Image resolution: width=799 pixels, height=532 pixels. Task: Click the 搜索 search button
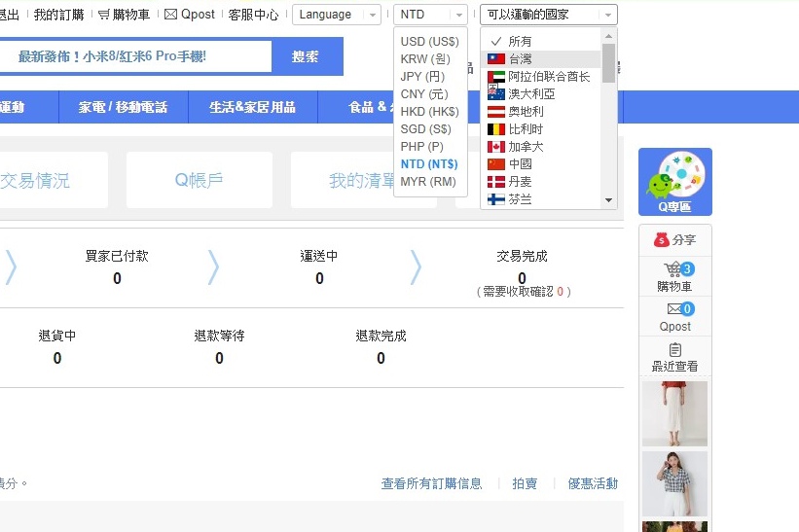(x=307, y=56)
